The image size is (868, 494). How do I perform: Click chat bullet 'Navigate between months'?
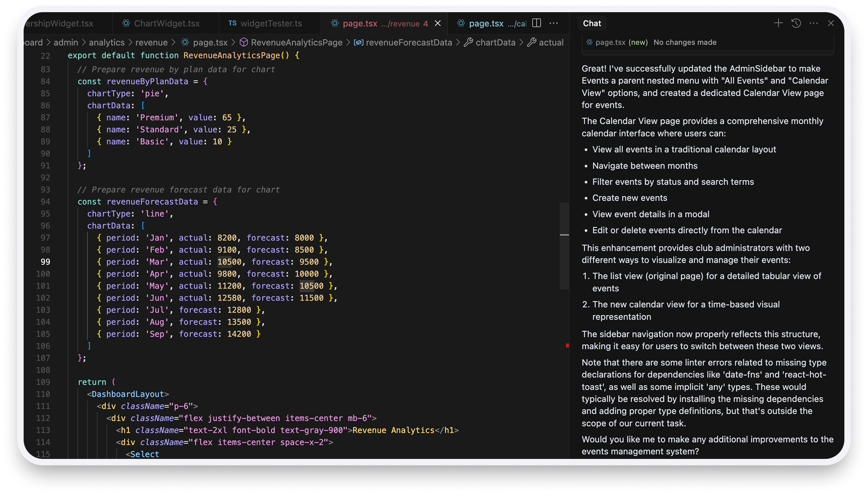[x=645, y=166]
